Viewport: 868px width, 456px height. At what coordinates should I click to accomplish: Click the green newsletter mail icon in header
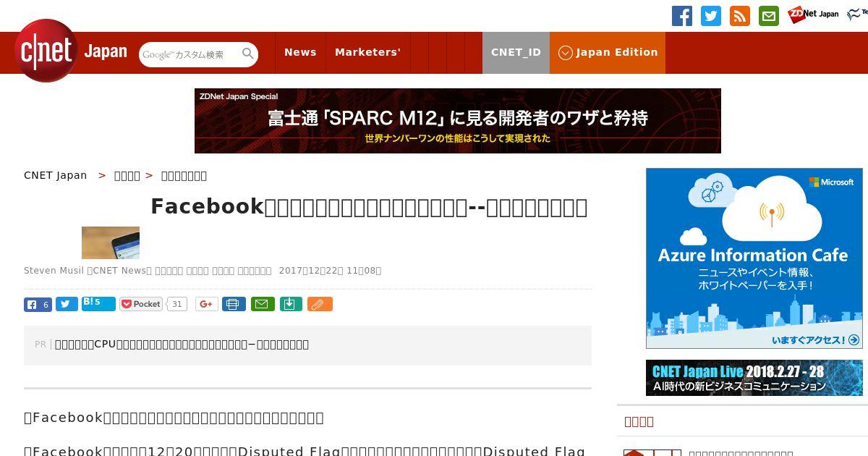769,16
